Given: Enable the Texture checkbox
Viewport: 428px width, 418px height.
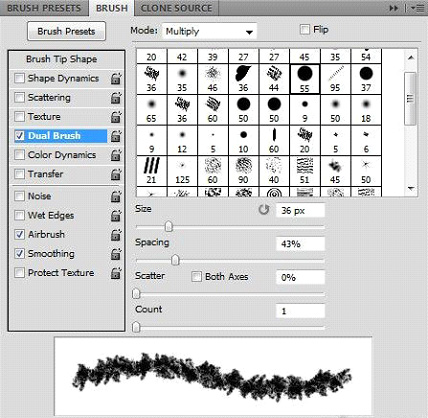Looking at the screenshot, I should tap(19, 117).
